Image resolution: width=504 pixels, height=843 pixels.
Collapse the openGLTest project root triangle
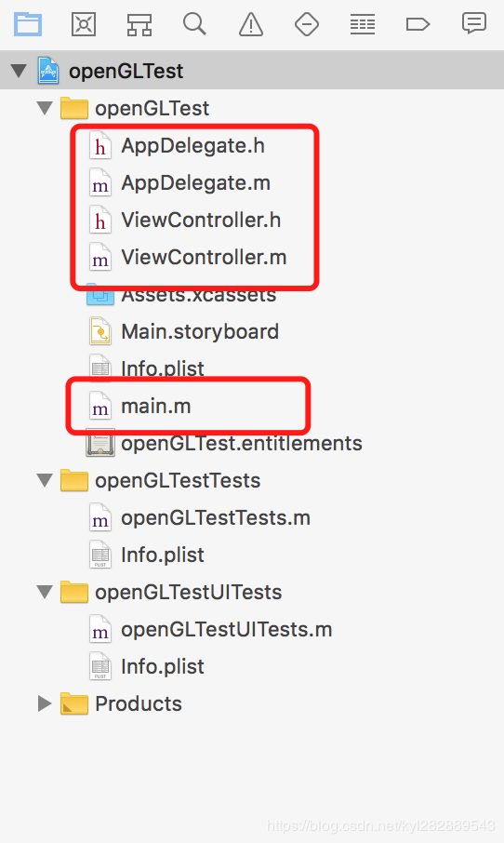pyautogui.click(x=19, y=71)
